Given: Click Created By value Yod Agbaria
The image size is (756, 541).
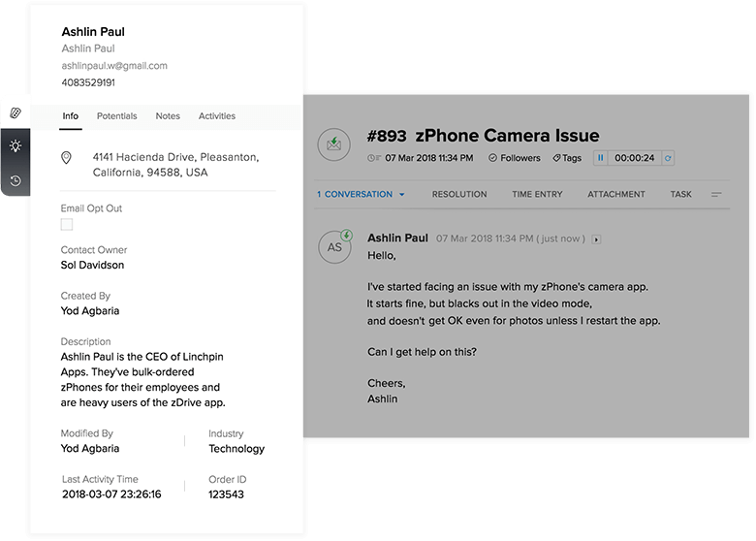Looking at the screenshot, I should 90,311.
